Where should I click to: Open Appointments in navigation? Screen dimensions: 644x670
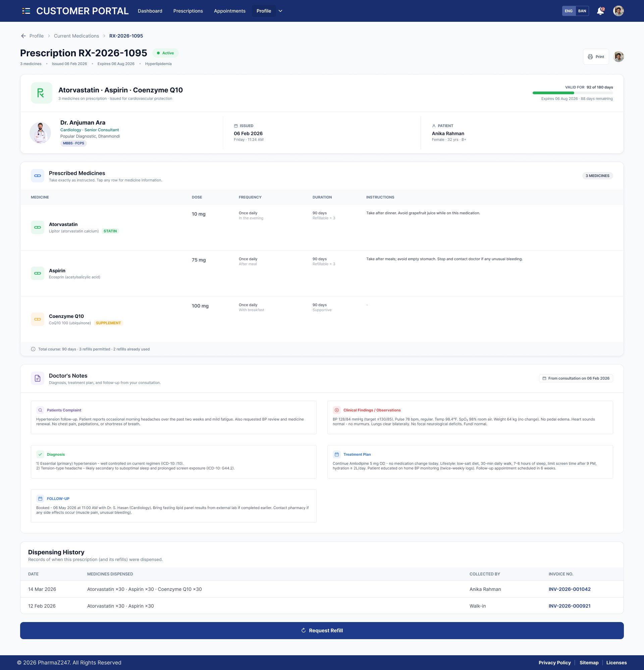(229, 11)
